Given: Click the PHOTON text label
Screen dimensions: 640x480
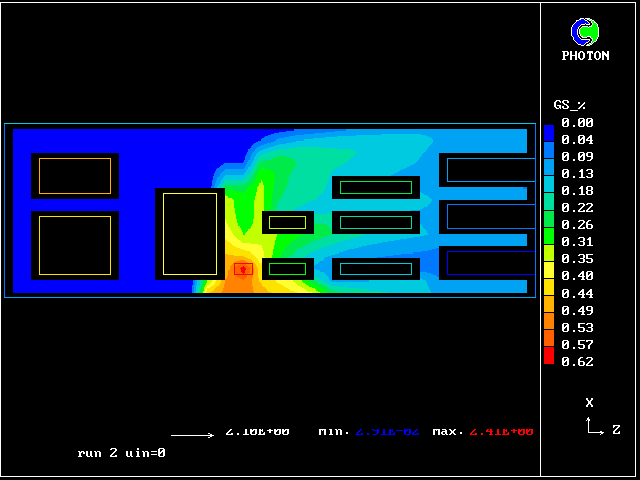Looking at the screenshot, I should (x=585, y=56).
